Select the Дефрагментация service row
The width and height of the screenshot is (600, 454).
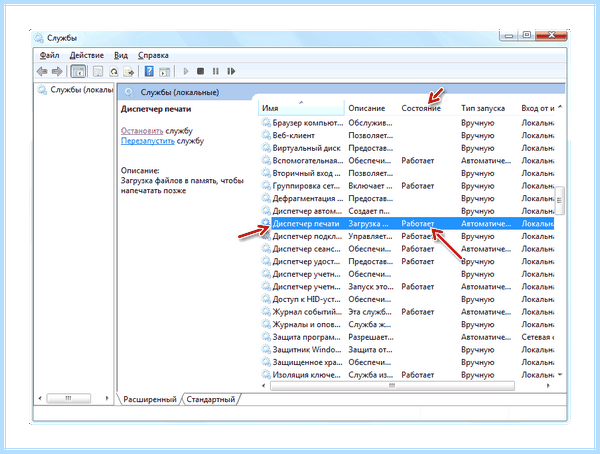coord(408,199)
